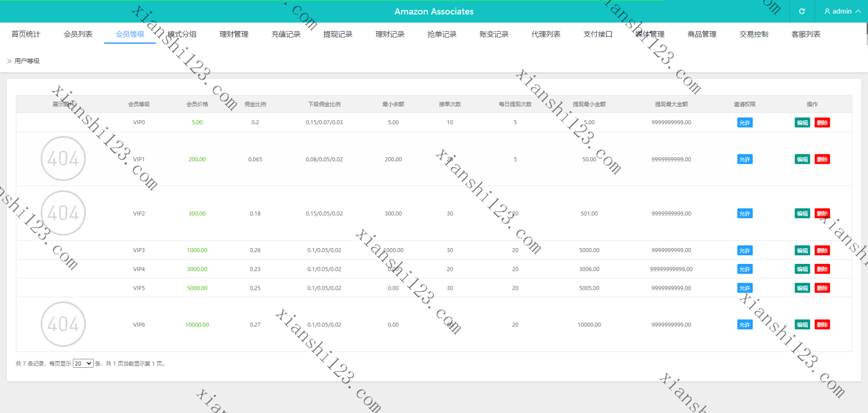The width and height of the screenshot is (868, 413).
Task: Go to the 理财管理 tab
Action: pos(234,34)
